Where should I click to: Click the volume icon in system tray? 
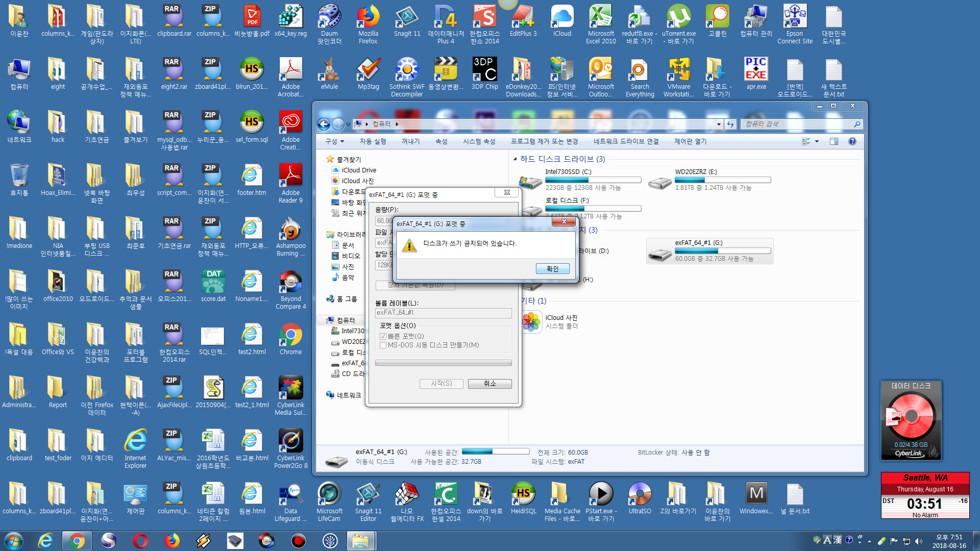pos(919,541)
